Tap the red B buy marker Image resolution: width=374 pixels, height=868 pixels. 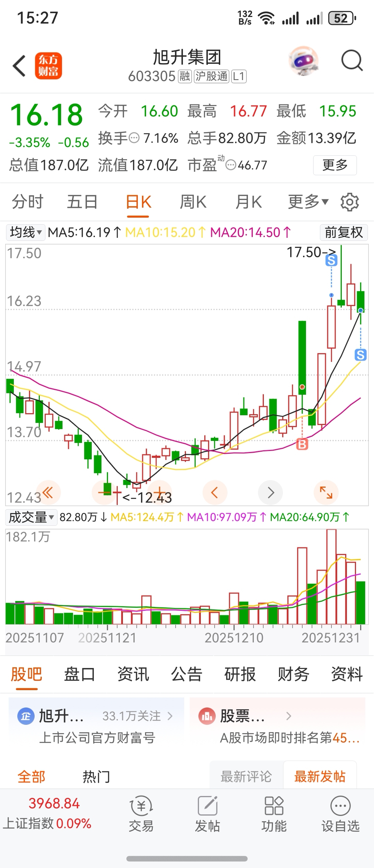(302, 444)
